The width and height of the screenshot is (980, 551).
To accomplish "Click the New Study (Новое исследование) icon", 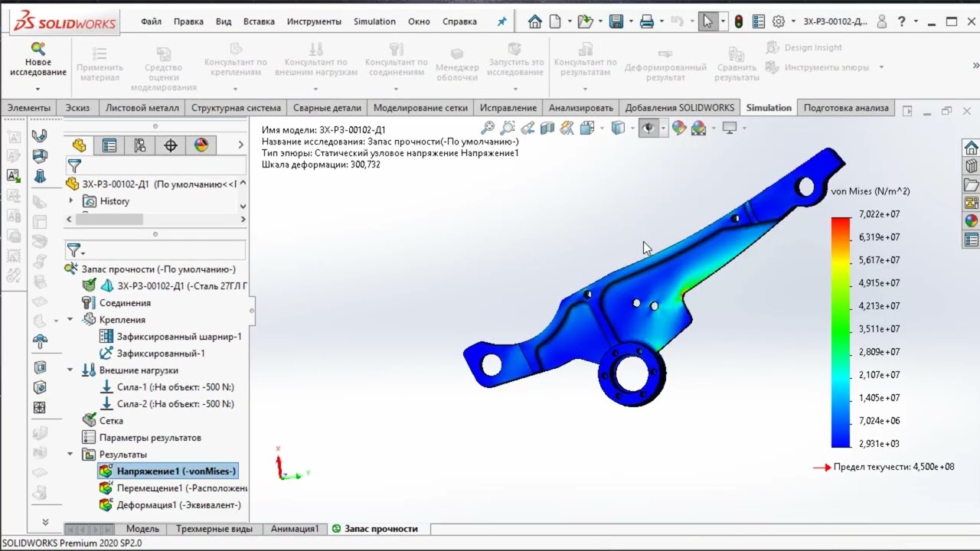I will tap(38, 48).
